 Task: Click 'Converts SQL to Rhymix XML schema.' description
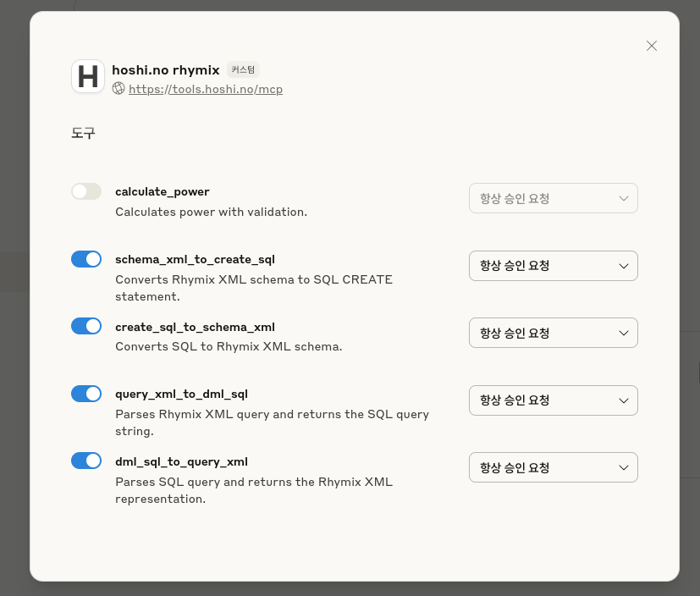(x=229, y=346)
